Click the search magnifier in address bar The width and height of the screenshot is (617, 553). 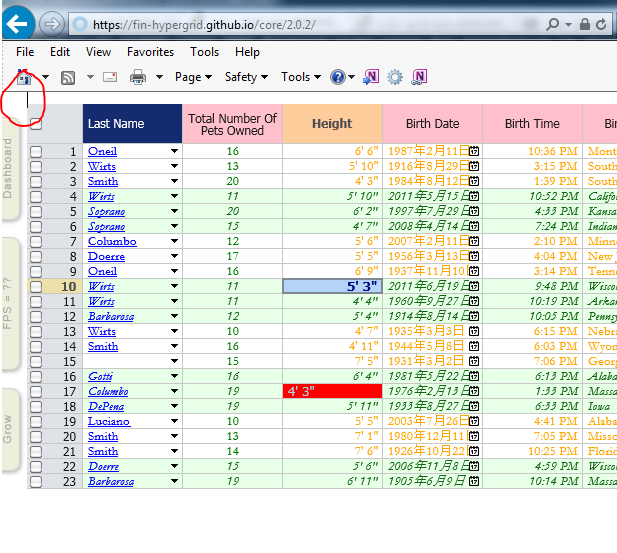click(552, 24)
